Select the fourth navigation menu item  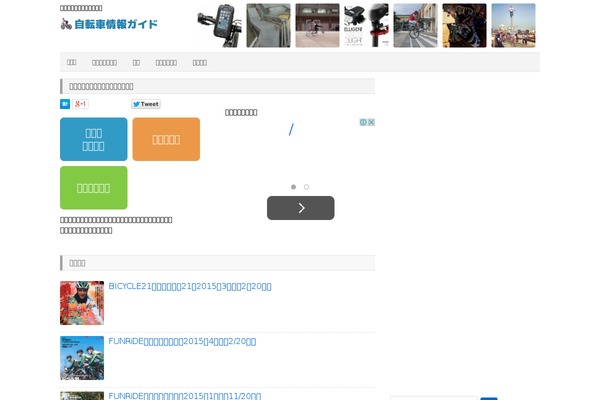click(166, 62)
